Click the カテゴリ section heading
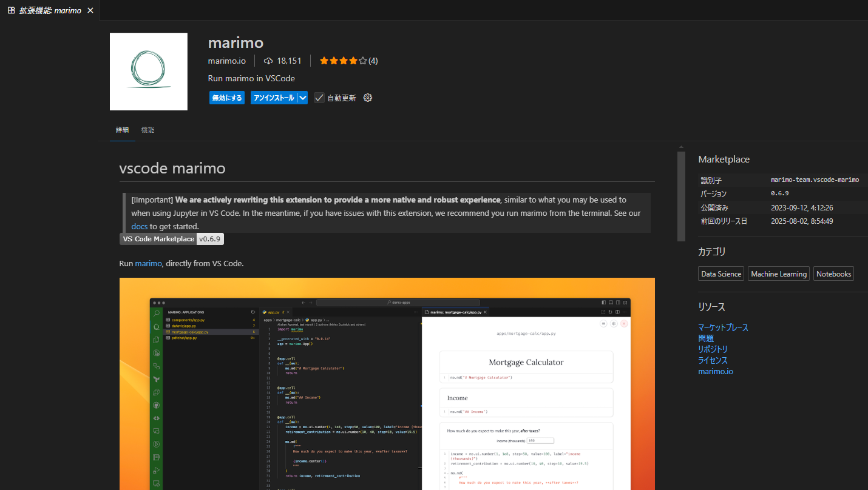This screenshot has width=868, height=490. point(712,252)
